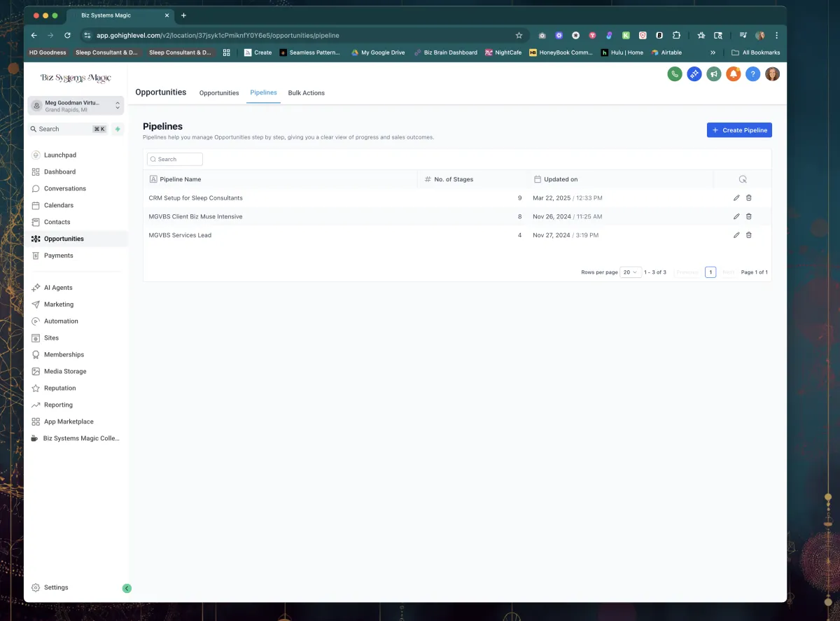Open the HD Goodness bookmark
The image size is (840, 621).
(x=48, y=53)
